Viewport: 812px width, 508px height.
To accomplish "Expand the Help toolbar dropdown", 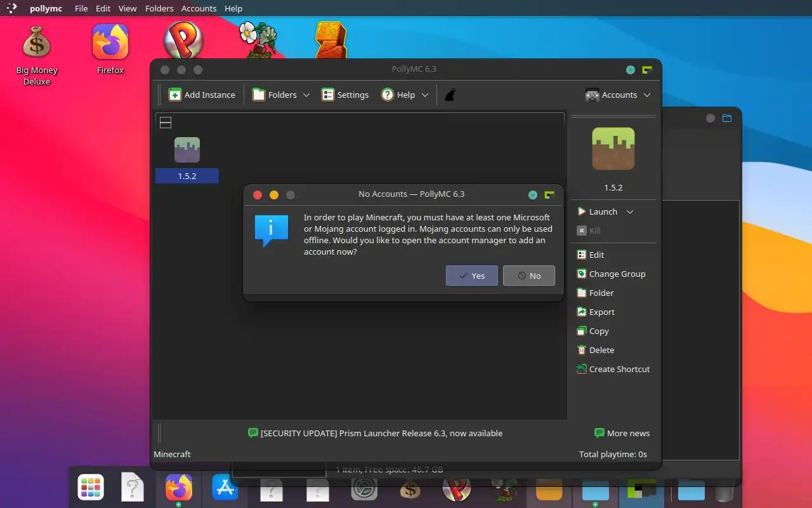I will coord(405,95).
